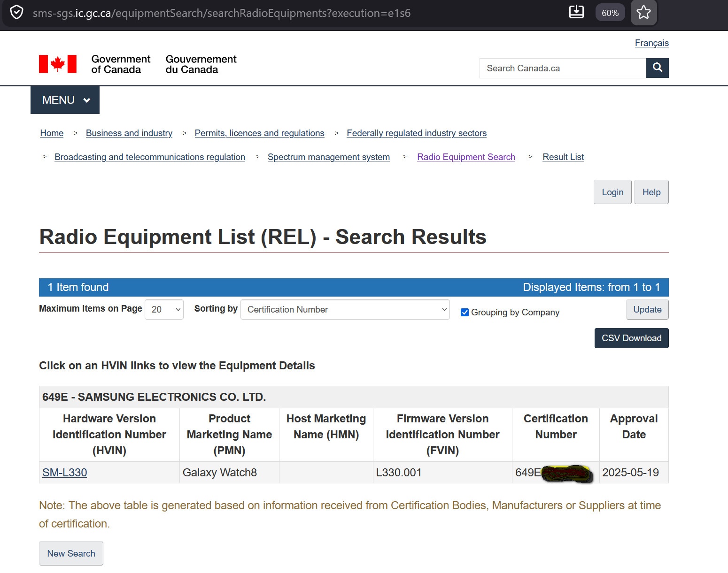Image resolution: width=728 pixels, height=573 pixels.
Task: Click the download page icon in address bar
Action: [x=576, y=12]
